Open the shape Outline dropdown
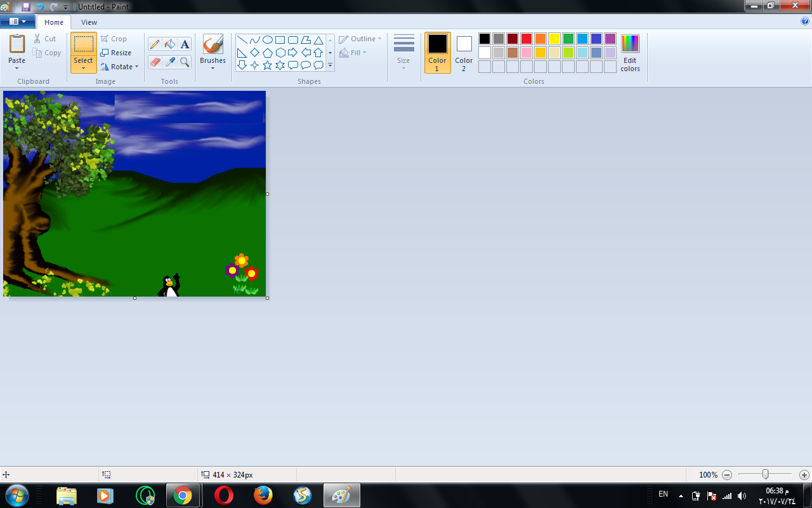812x508 pixels. pos(360,39)
